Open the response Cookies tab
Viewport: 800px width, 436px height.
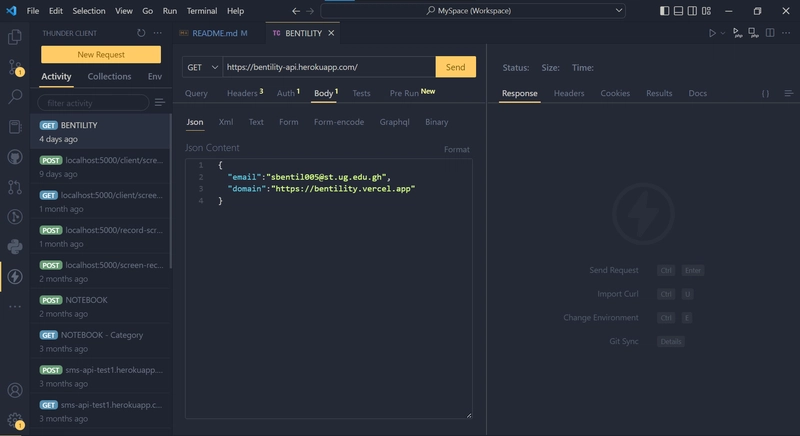615,93
